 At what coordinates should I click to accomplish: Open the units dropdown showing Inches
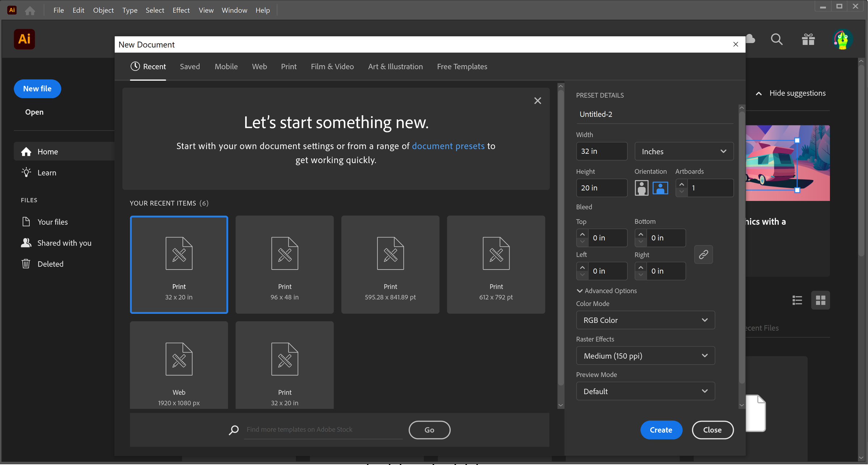click(684, 152)
